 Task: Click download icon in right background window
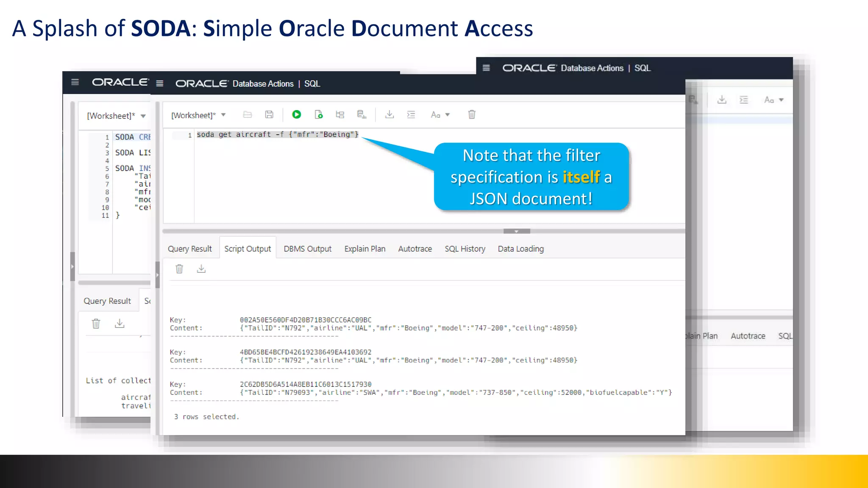(722, 100)
